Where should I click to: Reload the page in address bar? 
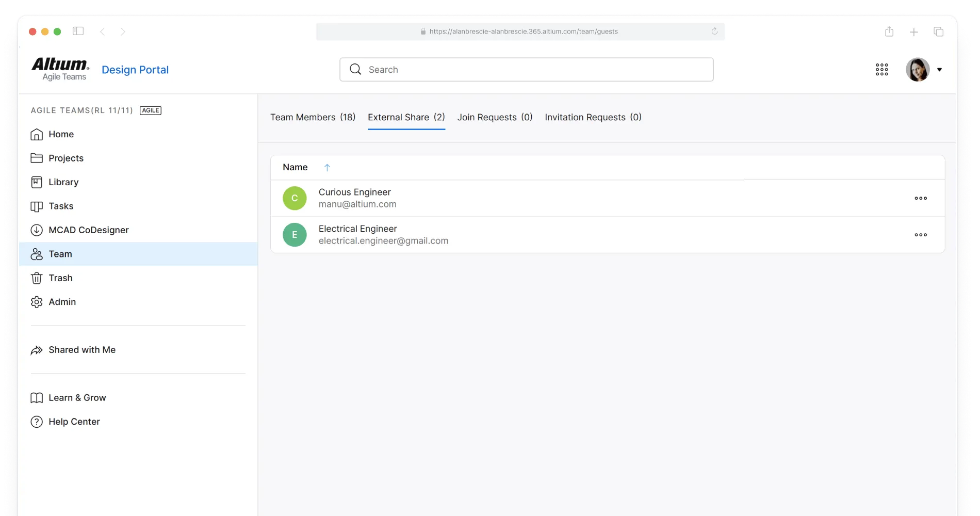tap(714, 31)
